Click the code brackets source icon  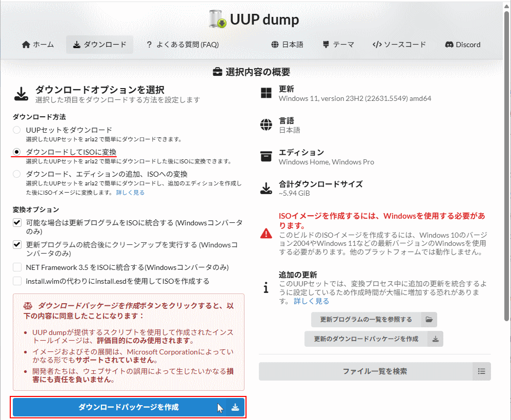point(377,45)
